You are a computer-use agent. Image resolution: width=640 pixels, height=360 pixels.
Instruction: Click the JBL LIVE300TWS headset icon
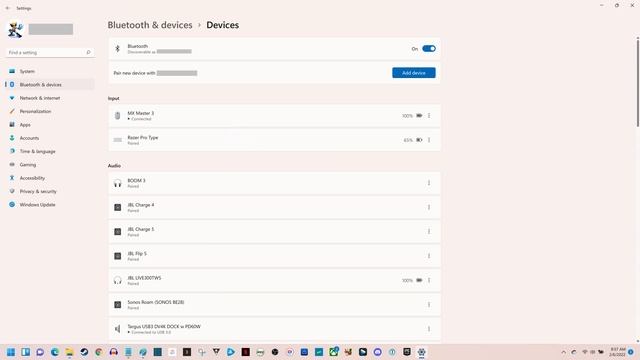point(118,280)
